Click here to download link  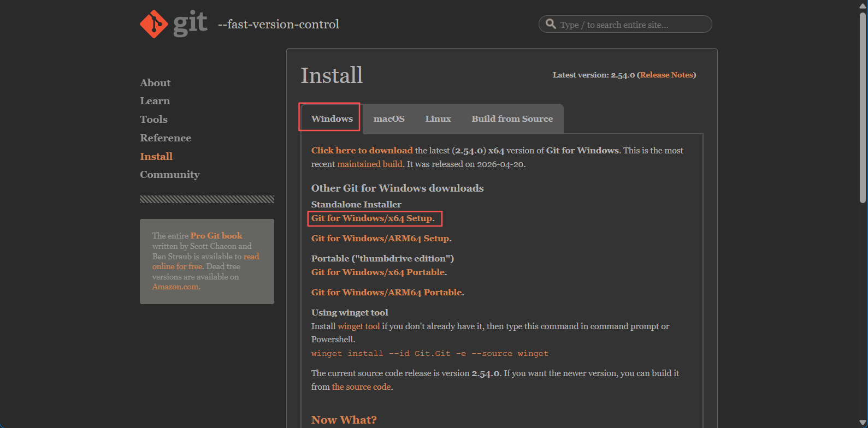[x=362, y=150]
